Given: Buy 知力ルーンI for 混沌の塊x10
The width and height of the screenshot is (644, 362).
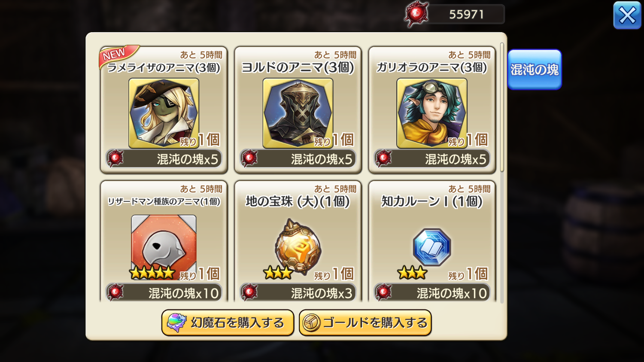Looking at the screenshot, I should coord(432,292).
